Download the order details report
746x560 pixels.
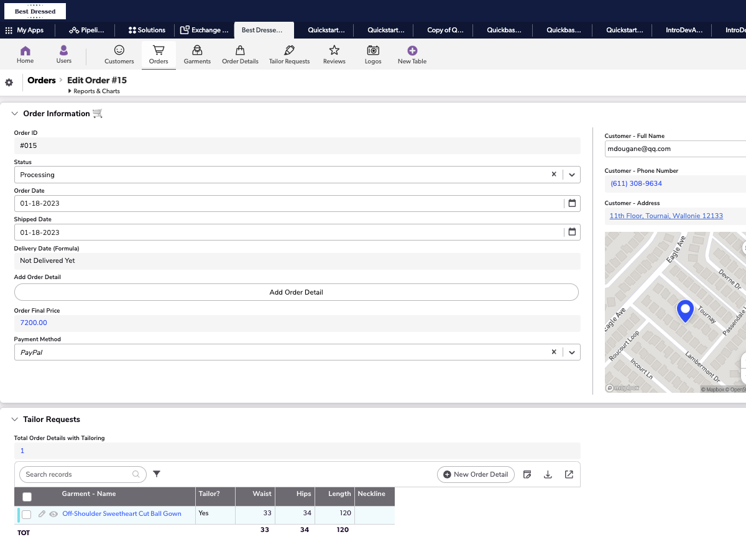[x=548, y=474]
